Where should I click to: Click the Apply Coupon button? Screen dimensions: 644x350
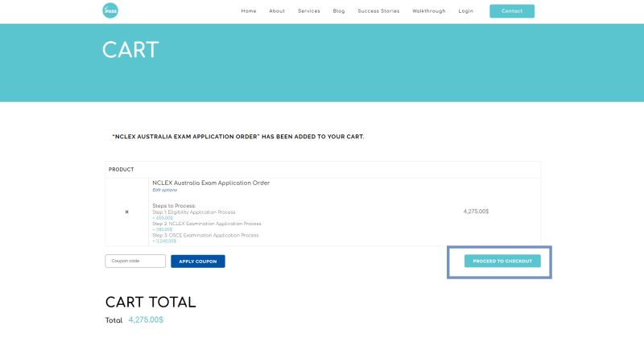(x=197, y=261)
